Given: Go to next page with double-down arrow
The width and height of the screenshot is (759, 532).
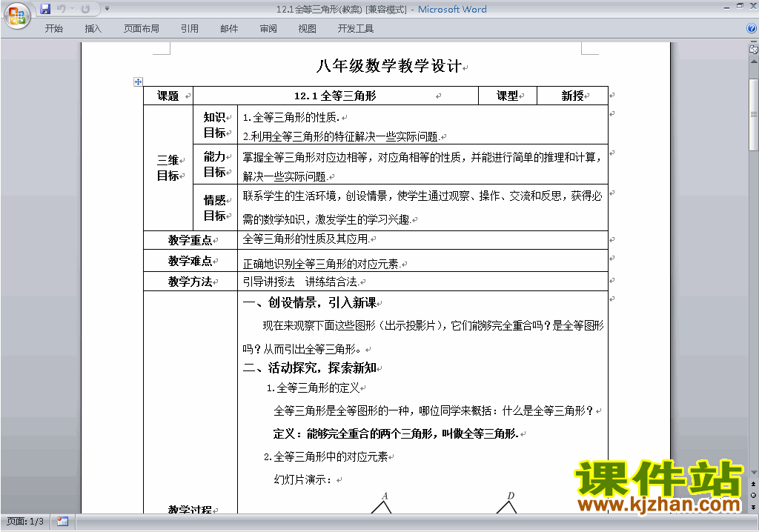Looking at the screenshot, I should [753, 507].
